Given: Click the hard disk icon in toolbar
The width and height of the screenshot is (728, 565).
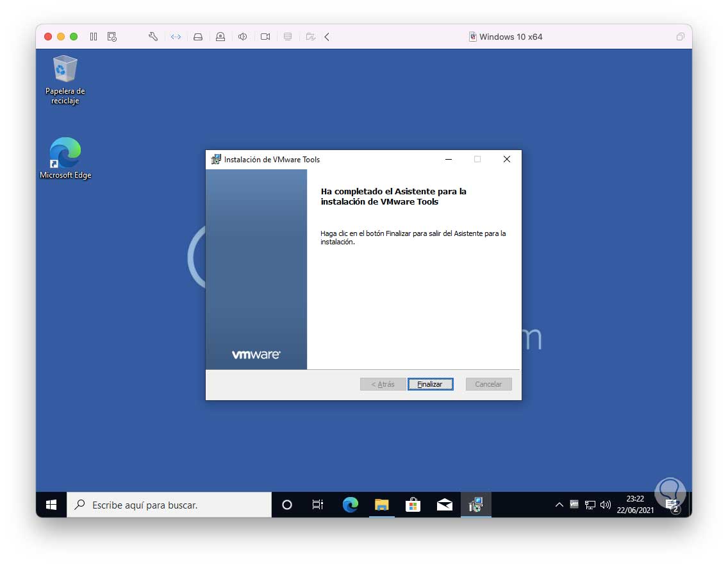Looking at the screenshot, I should [198, 37].
